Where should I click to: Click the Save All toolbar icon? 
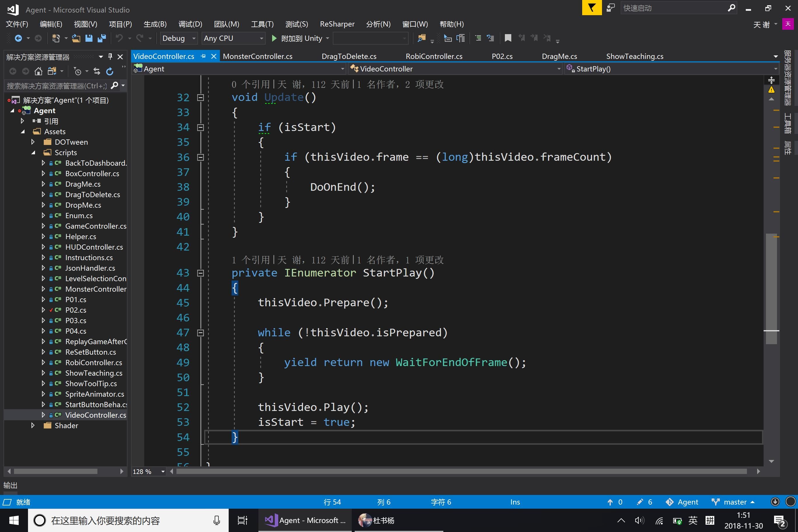[x=102, y=38]
